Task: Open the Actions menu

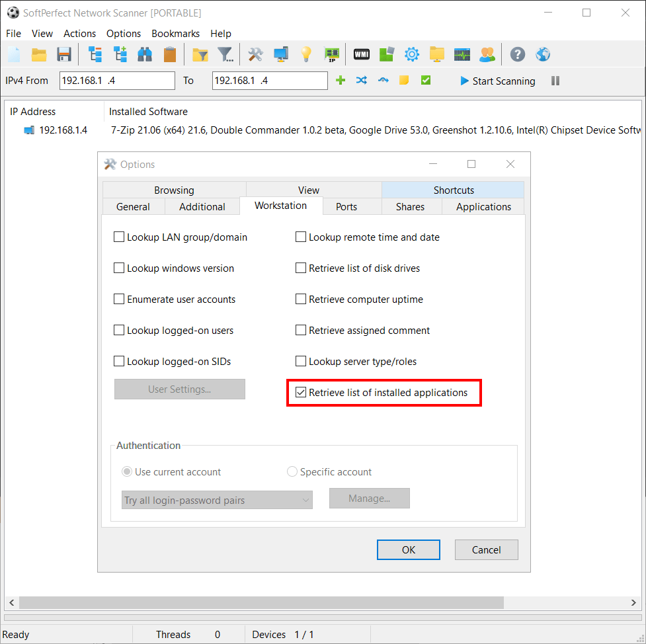Action: [79, 33]
